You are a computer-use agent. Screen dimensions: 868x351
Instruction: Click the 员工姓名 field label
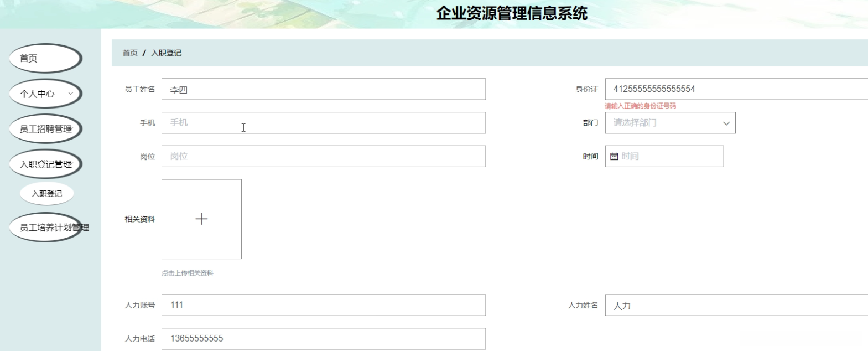point(140,89)
